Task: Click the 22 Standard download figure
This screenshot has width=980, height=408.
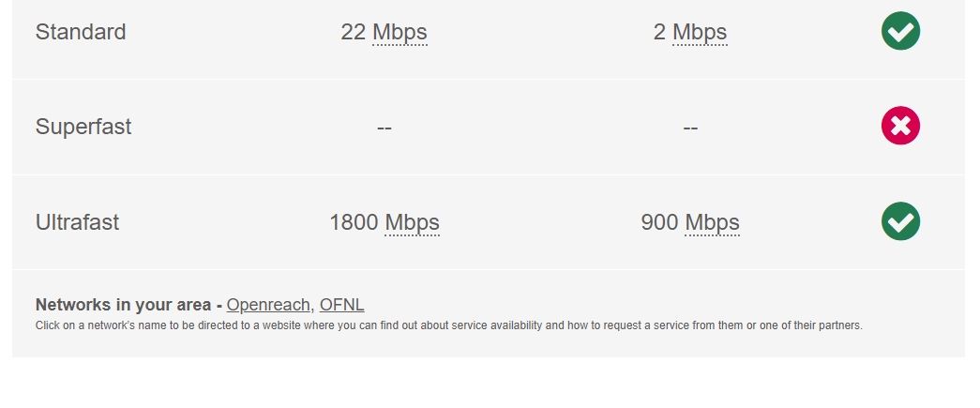Action: (353, 33)
